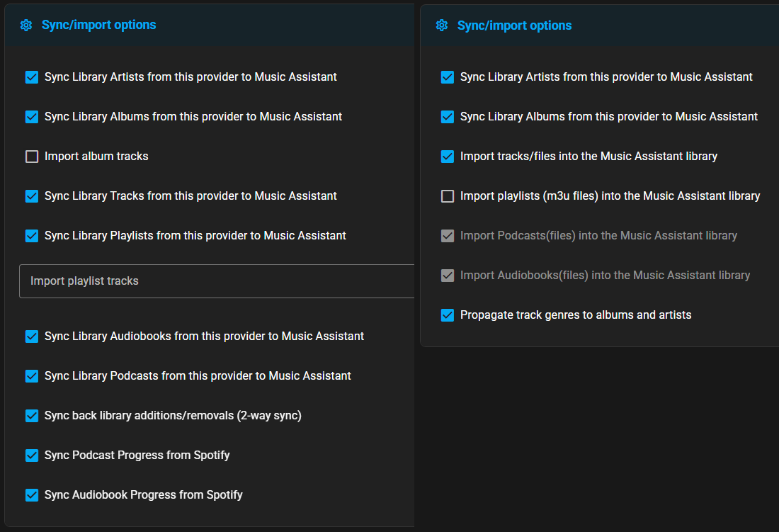Disable Sync Podcast Progress from Spotify

[32, 455]
